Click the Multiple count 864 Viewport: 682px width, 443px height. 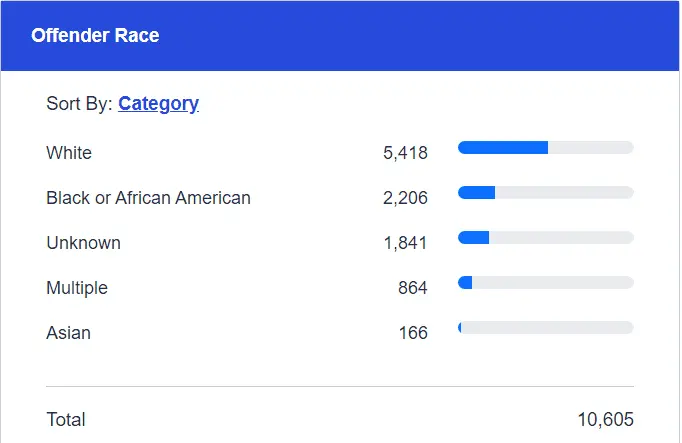(412, 288)
